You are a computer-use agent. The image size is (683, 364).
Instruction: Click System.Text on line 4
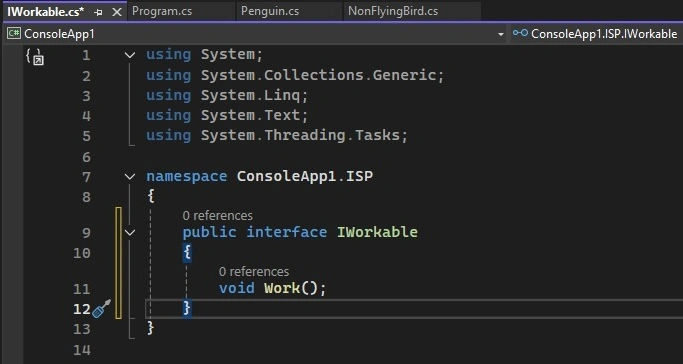point(250,115)
